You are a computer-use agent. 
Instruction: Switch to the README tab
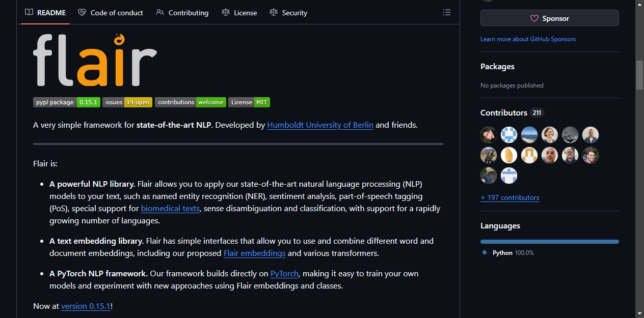pos(45,12)
